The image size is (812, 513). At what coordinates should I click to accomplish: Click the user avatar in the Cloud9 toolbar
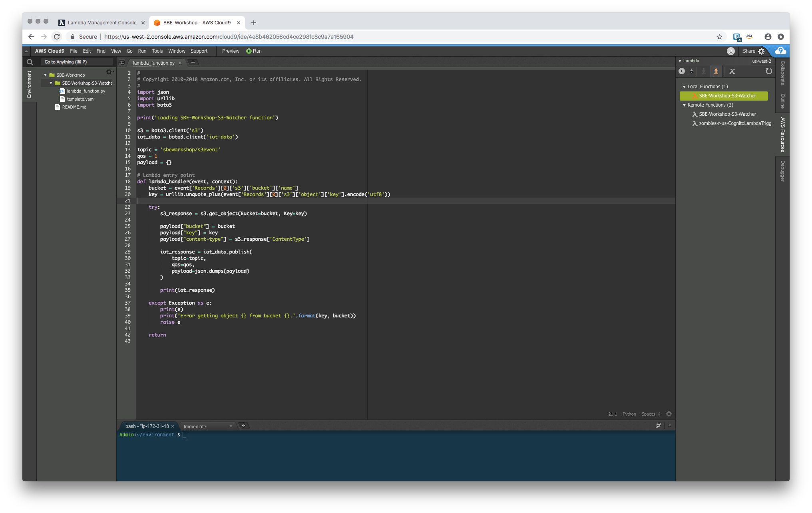pyautogui.click(x=731, y=51)
